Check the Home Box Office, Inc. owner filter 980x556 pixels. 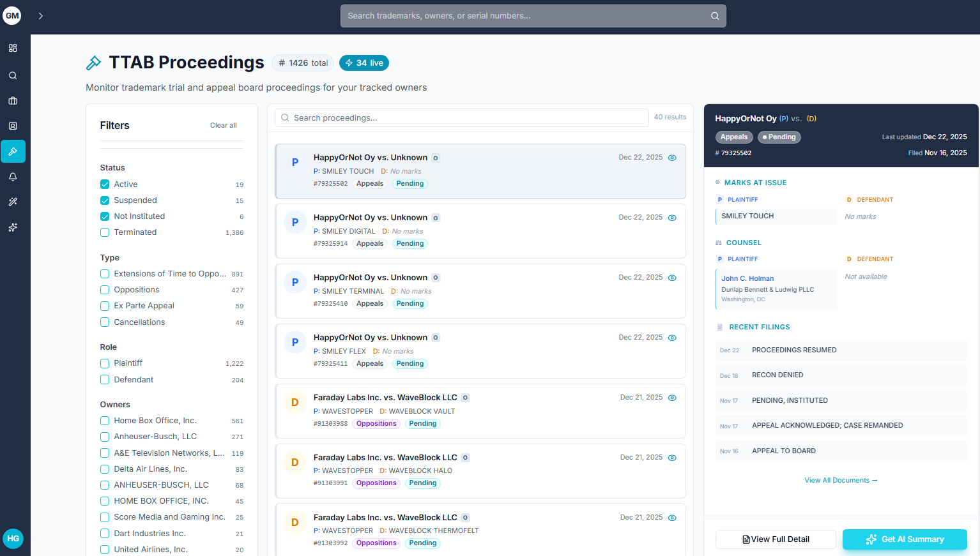[x=105, y=421]
